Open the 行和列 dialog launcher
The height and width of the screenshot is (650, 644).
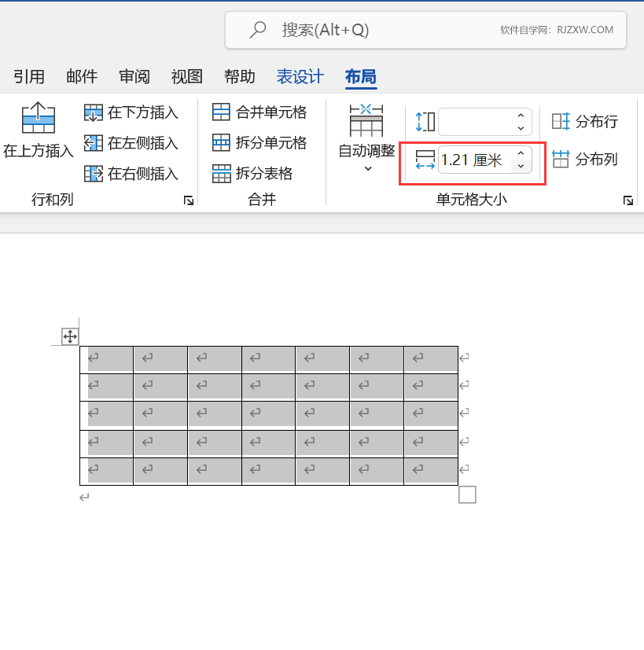[188, 200]
